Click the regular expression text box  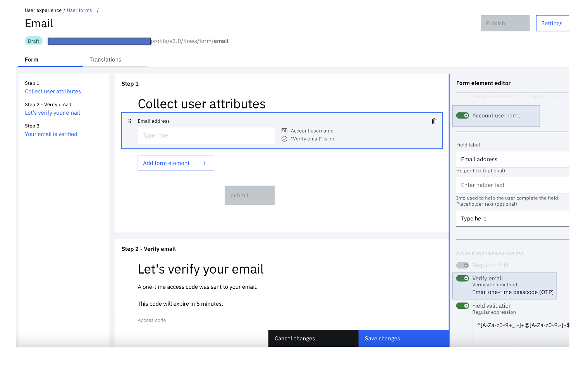coord(521,332)
